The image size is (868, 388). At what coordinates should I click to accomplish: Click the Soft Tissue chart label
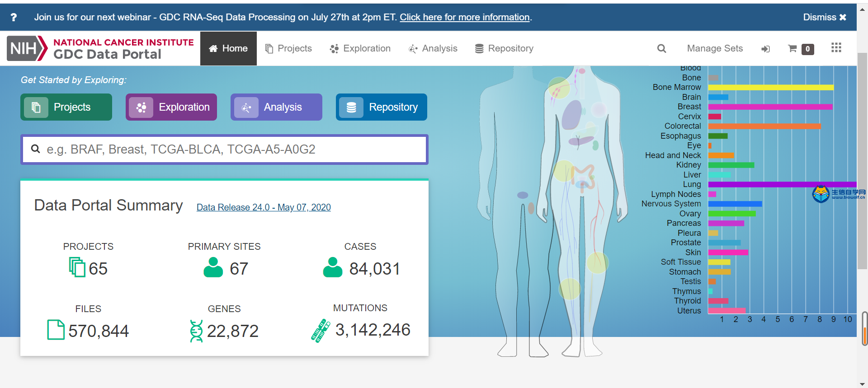tap(681, 262)
